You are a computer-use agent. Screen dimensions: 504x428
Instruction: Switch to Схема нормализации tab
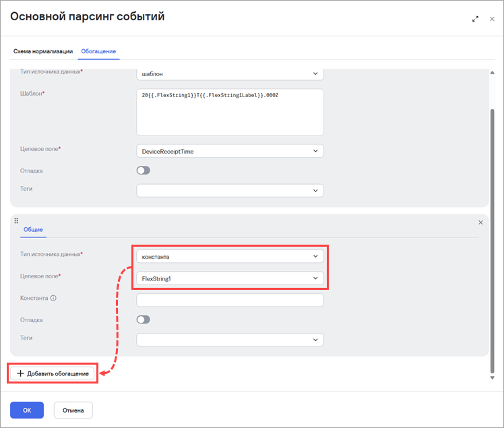(x=43, y=51)
